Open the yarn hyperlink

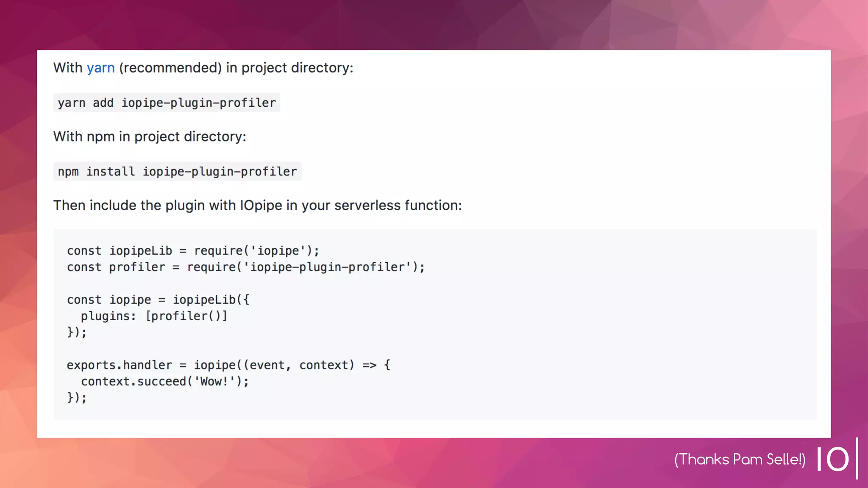(x=100, y=68)
